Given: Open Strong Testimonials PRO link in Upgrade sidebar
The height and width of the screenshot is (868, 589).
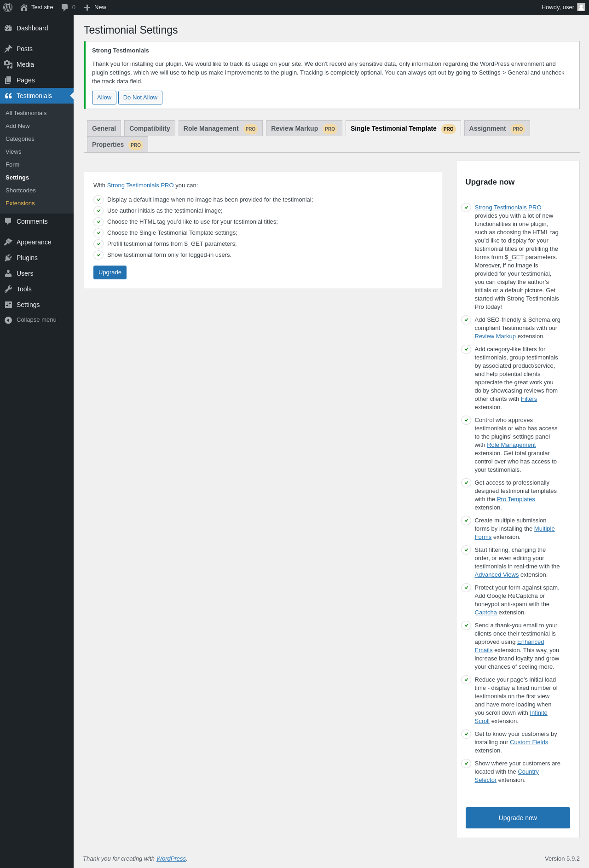Looking at the screenshot, I should 508,208.
